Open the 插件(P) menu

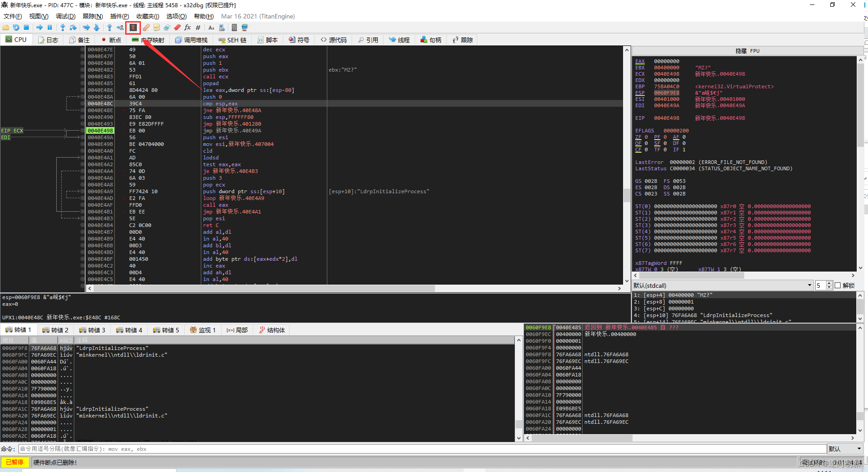(x=119, y=16)
